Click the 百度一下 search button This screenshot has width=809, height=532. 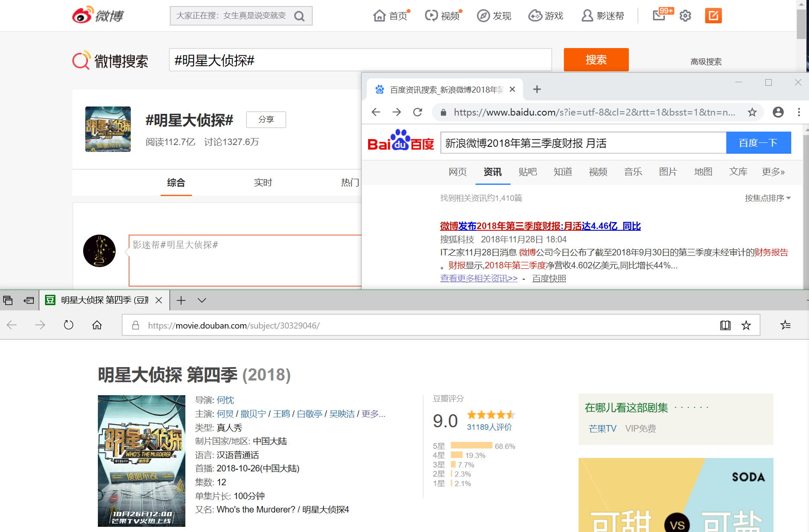758,143
